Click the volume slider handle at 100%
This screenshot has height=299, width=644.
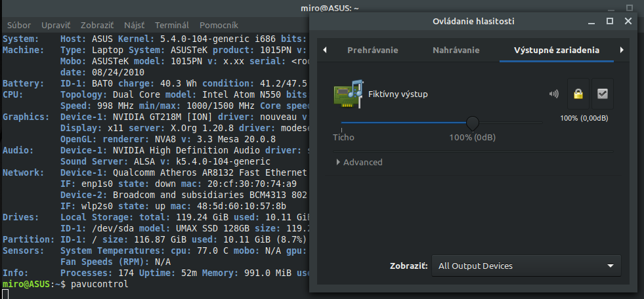tap(472, 122)
